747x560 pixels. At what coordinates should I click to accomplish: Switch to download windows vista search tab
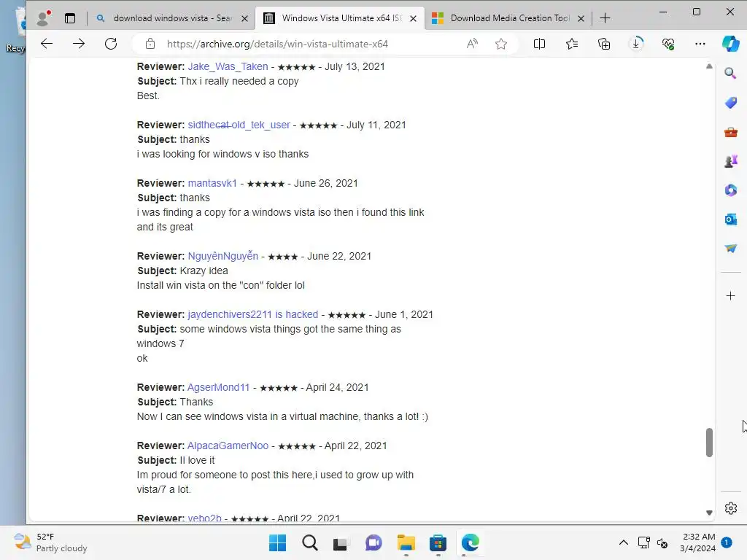(x=172, y=18)
